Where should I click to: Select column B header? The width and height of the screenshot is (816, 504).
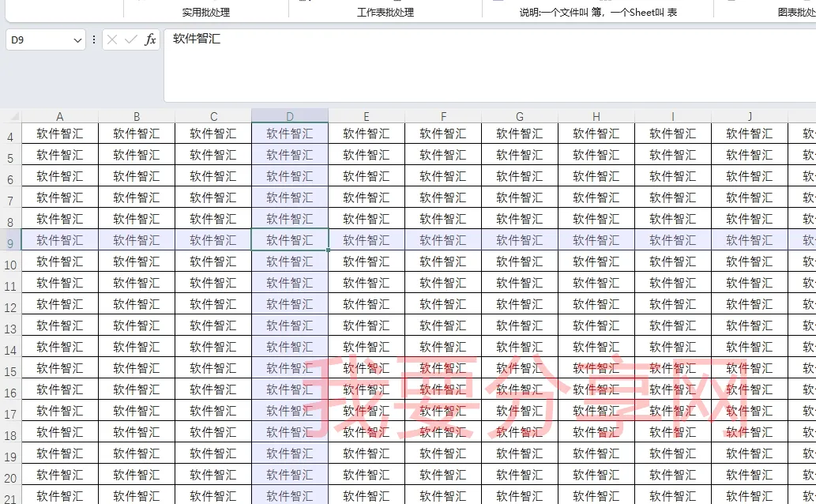(x=137, y=116)
